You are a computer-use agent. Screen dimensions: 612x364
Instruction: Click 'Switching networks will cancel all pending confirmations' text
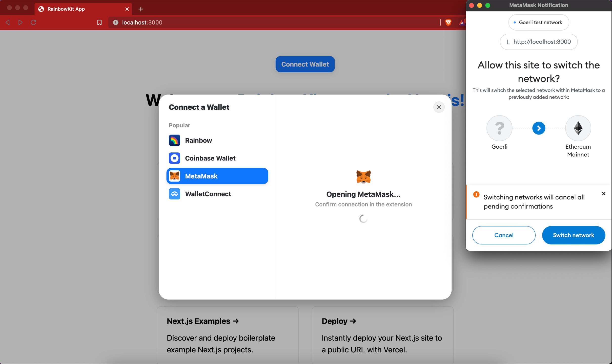(534, 202)
